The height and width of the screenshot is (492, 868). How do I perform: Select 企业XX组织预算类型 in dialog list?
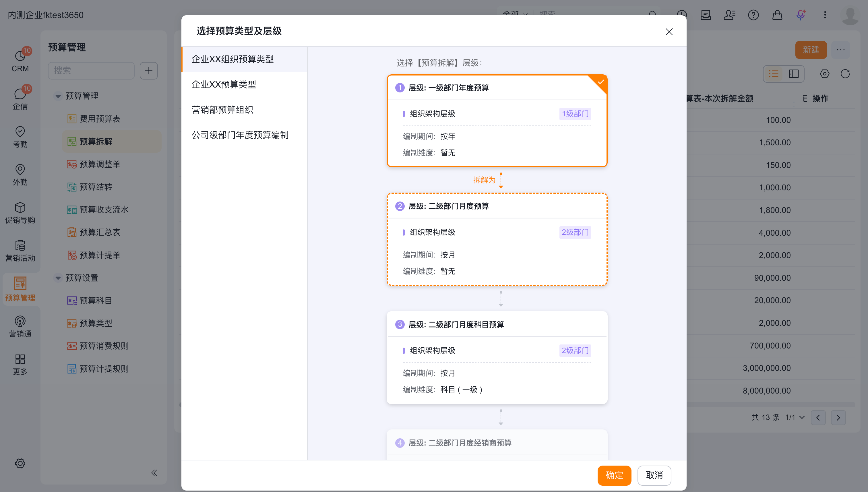point(244,59)
